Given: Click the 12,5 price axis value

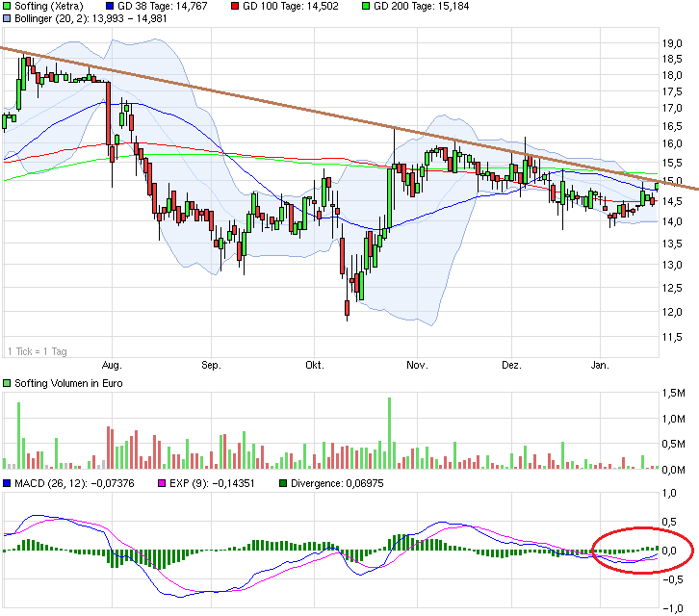Looking at the screenshot, I should point(672,289).
